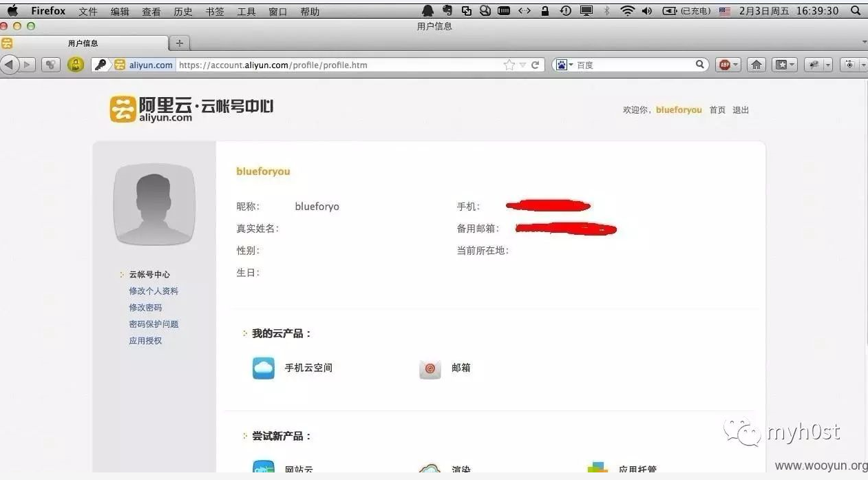Open the 书签 menu
Image resolution: width=868 pixels, height=480 pixels.
[x=215, y=11]
